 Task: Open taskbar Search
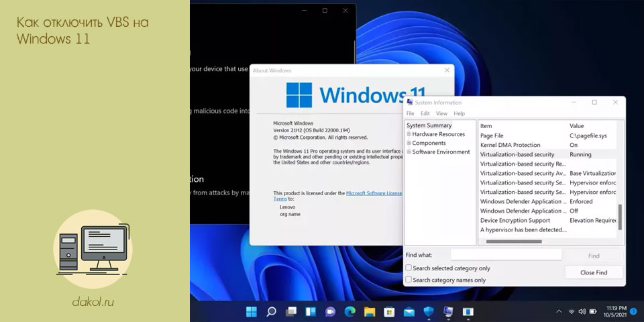pyautogui.click(x=271, y=312)
